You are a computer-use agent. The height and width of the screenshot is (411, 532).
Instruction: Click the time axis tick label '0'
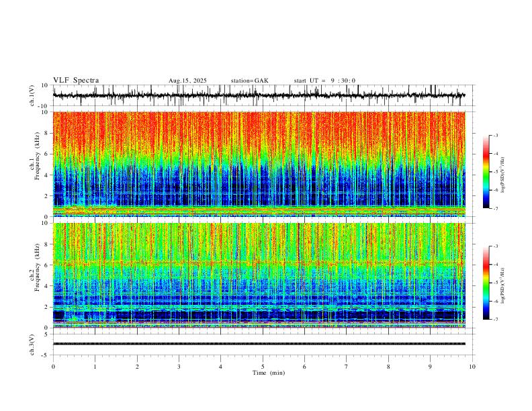[53, 367]
